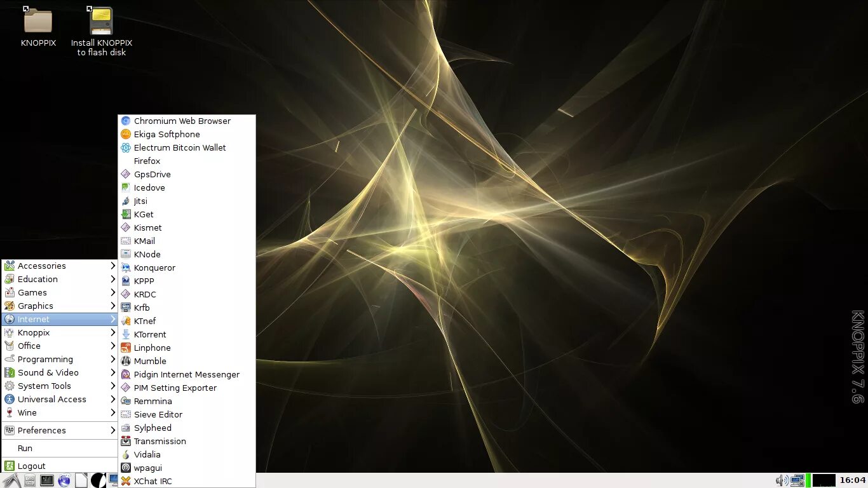The height and width of the screenshot is (488, 868).
Task: Click the 16:04 clock
Action: [x=853, y=480]
